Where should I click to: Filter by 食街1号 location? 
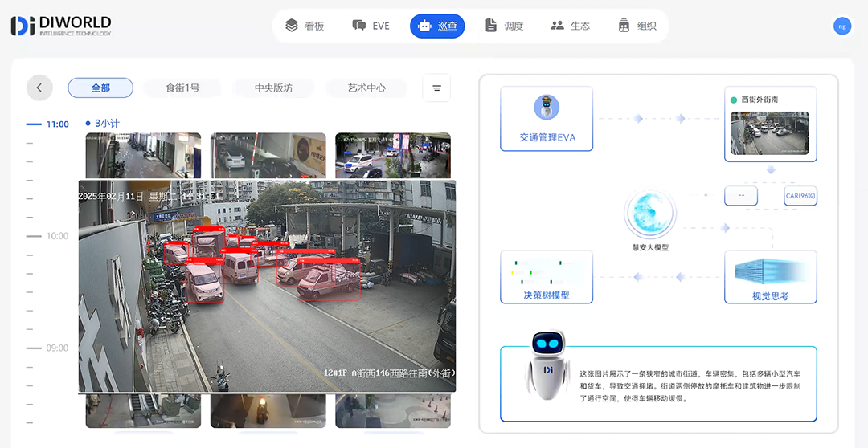pyautogui.click(x=182, y=88)
